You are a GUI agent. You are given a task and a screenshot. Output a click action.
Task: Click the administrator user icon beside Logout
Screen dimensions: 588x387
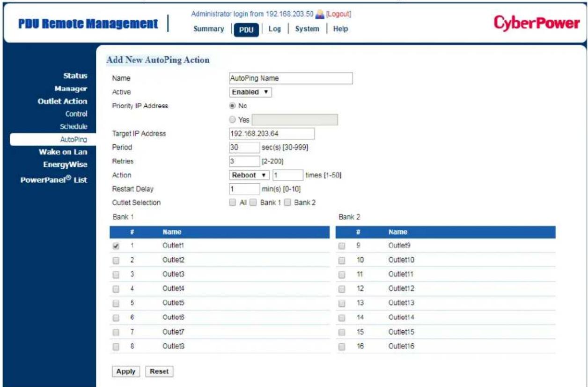pos(319,14)
